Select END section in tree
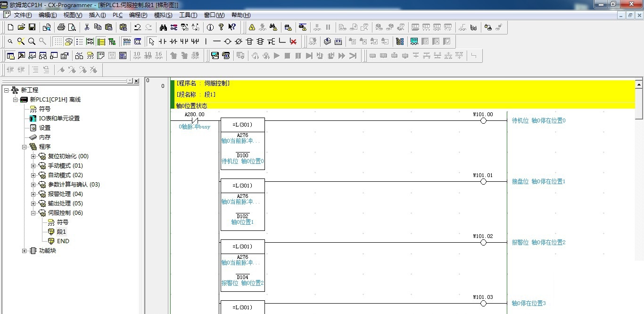Screen dimensions: 644x314 63,241
